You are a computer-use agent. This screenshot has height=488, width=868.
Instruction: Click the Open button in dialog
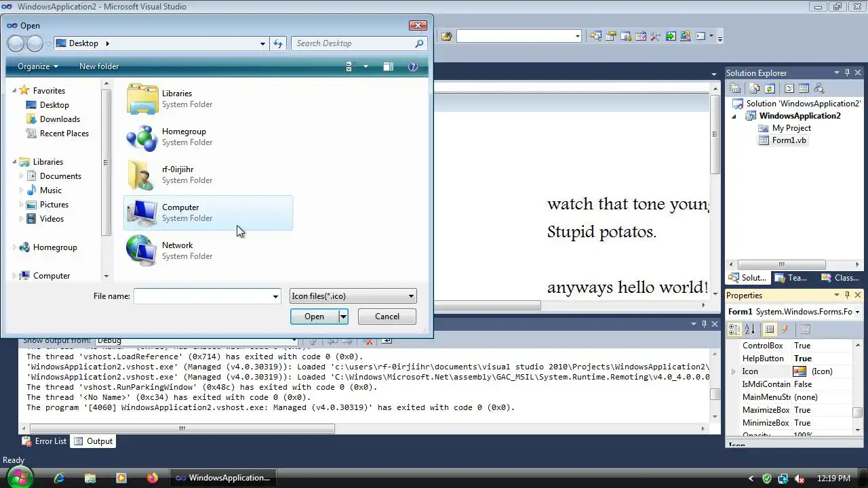coord(314,317)
